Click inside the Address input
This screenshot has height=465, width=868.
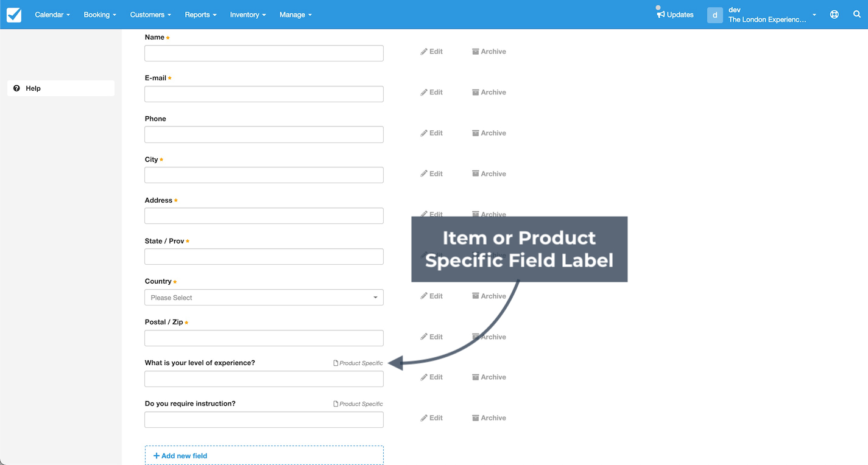point(264,216)
